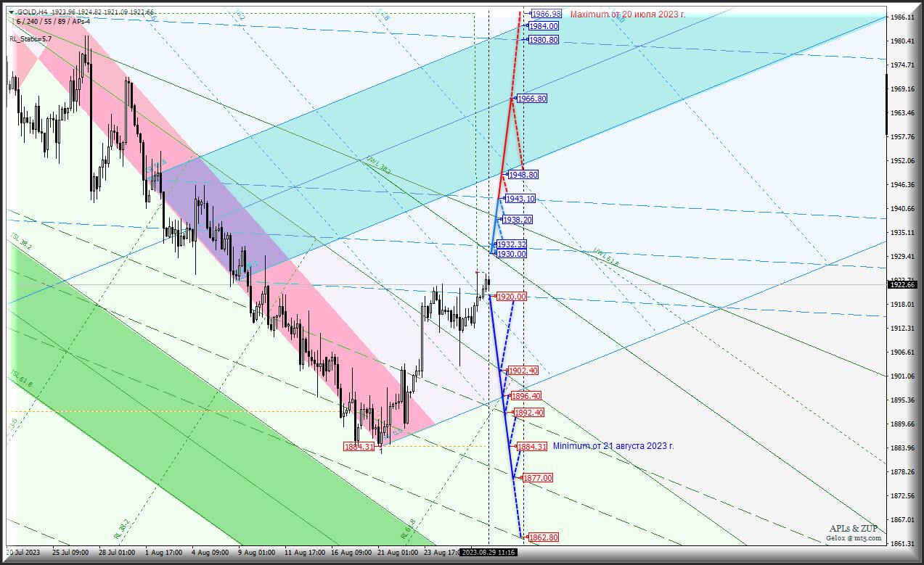Click the 1948.80 price marker
The width and height of the screenshot is (924, 565).
(x=523, y=175)
